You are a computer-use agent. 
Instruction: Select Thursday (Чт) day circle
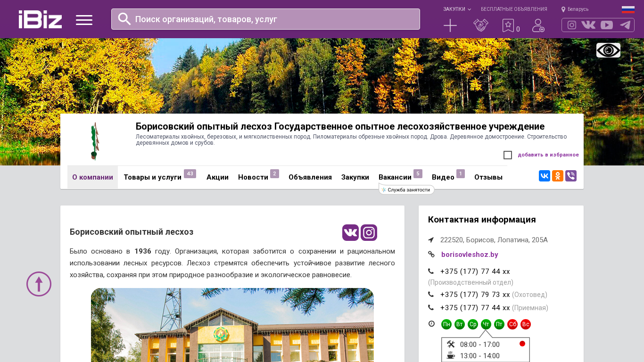coord(486,324)
